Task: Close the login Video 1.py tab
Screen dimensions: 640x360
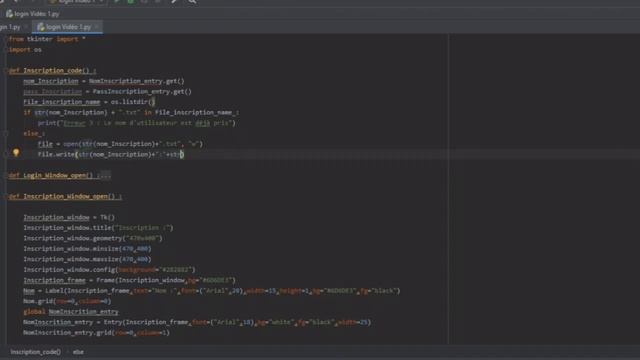Action: (x=97, y=27)
